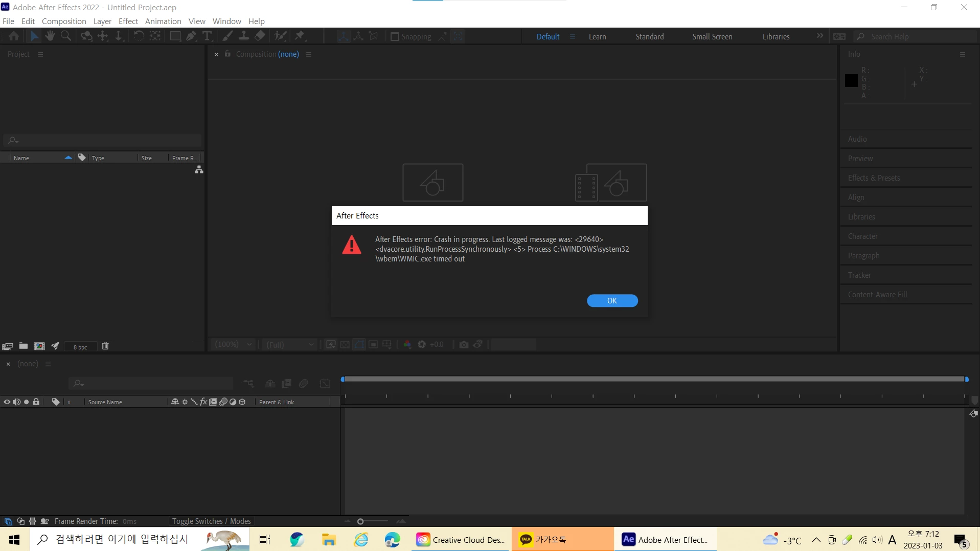The width and height of the screenshot is (980, 551).
Task: Select the Selection (arrow) tool
Action: click(34, 36)
